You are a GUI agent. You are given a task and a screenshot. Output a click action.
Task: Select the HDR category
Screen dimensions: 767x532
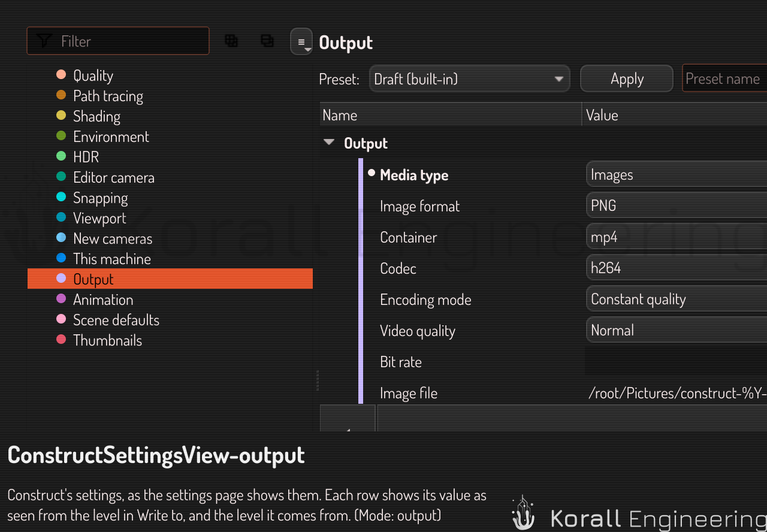pos(170,157)
